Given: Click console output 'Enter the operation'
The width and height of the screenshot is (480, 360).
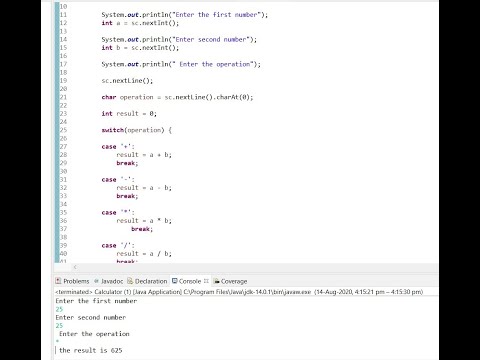Looking at the screenshot, I should (94, 334).
